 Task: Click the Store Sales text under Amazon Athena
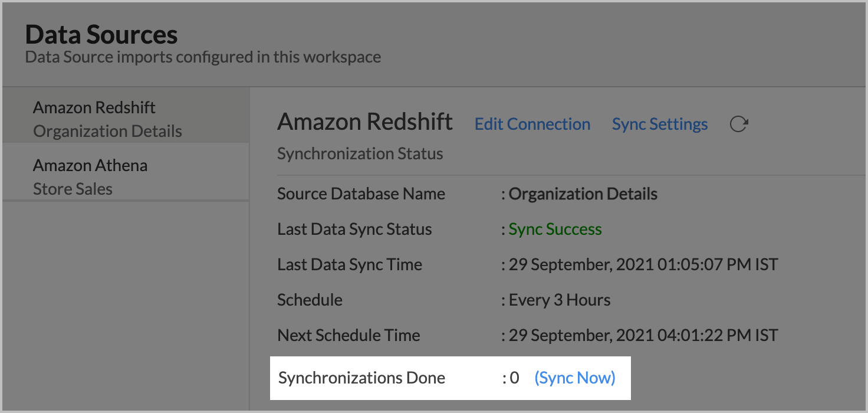pos(73,189)
